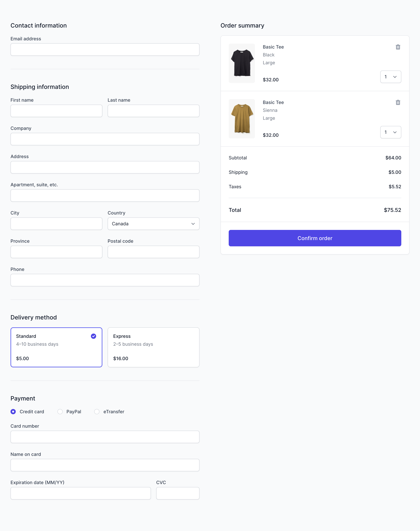The image size is (420, 531).
Task: Focus the CVC input box
Action: tap(178, 493)
